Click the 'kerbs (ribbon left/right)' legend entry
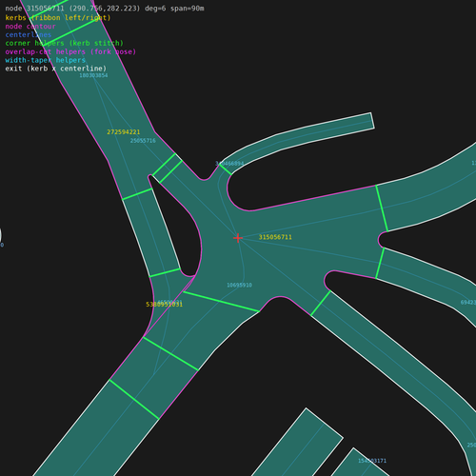 [x=58, y=18]
